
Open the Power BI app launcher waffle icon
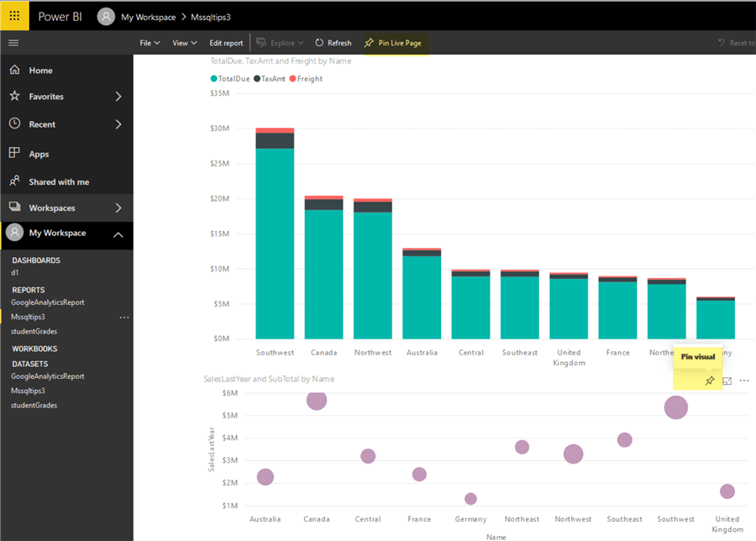(x=13, y=16)
